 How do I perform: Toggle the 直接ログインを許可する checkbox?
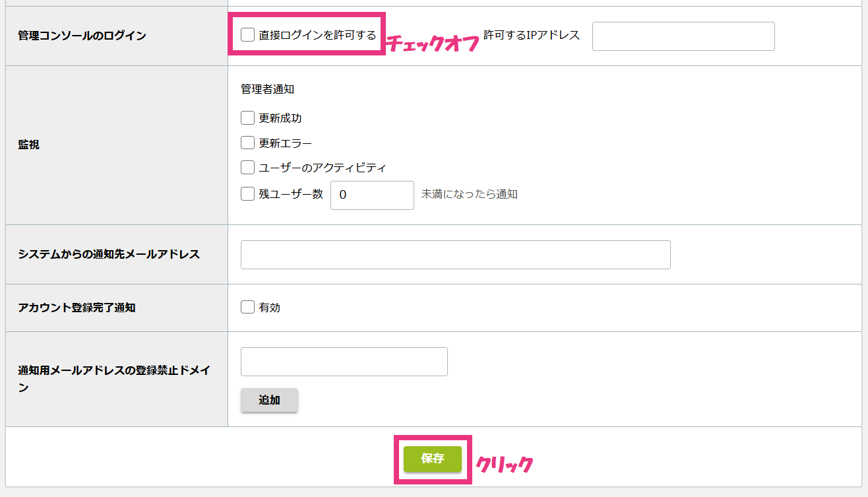pyautogui.click(x=248, y=35)
